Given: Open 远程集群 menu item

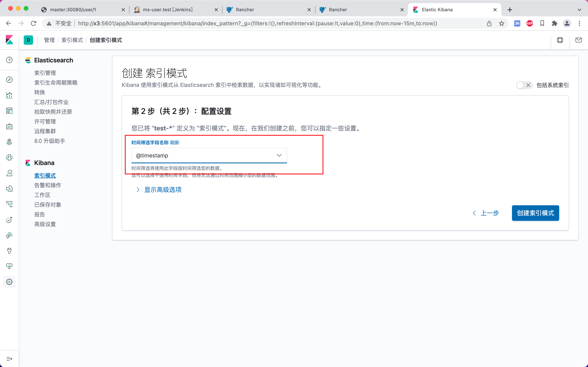Looking at the screenshot, I should coord(45,131).
